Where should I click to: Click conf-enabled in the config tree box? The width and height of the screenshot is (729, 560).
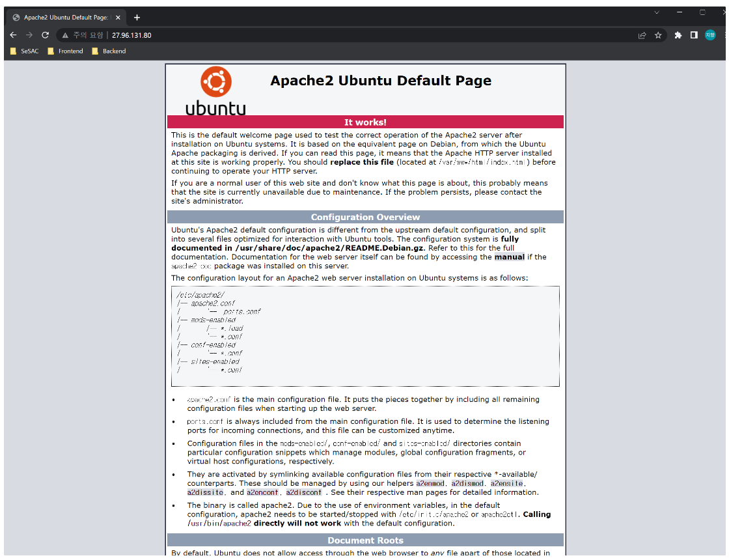[213, 345]
